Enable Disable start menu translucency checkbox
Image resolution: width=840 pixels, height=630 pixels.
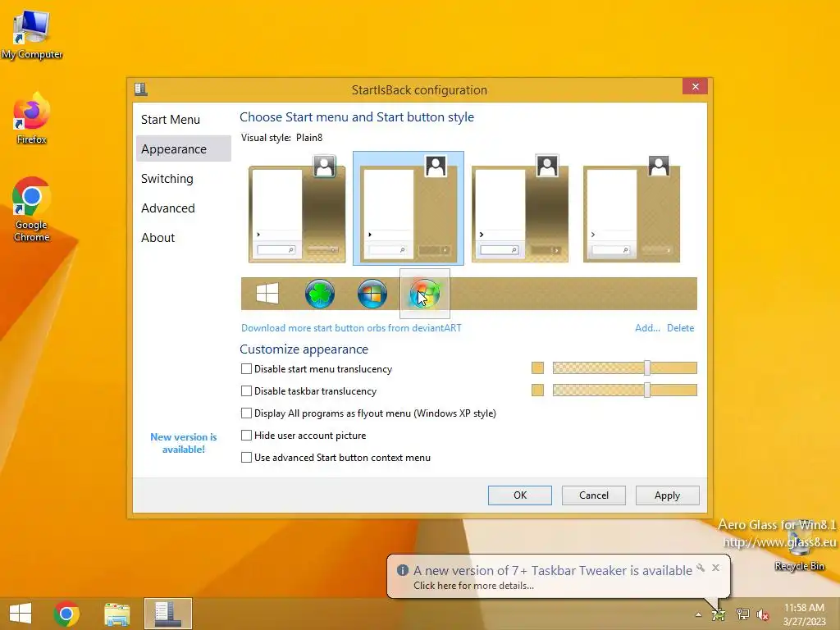pyautogui.click(x=246, y=368)
